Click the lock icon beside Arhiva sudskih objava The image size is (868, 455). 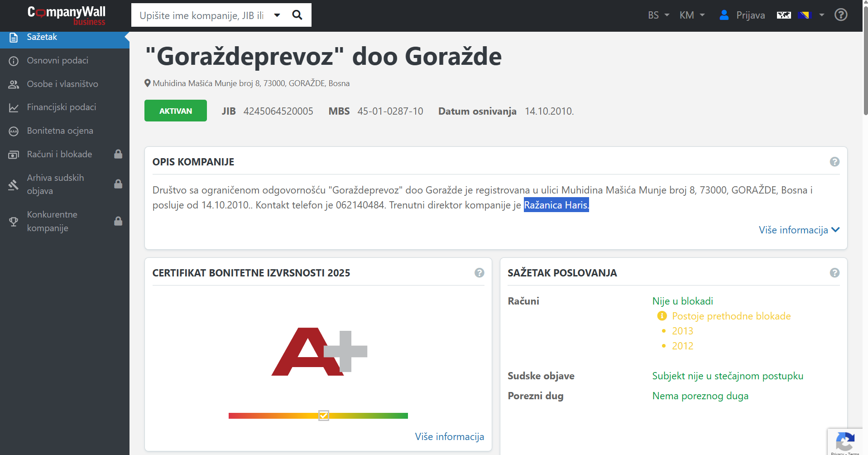click(118, 184)
